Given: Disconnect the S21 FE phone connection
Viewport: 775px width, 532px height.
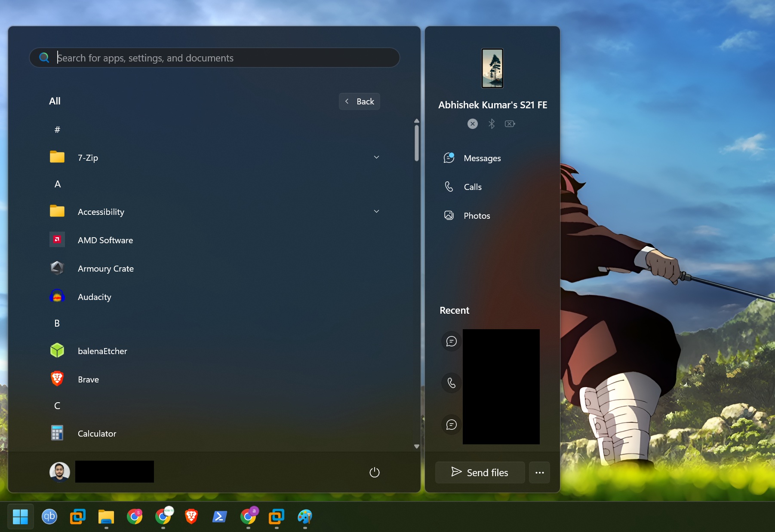Looking at the screenshot, I should tap(473, 124).
